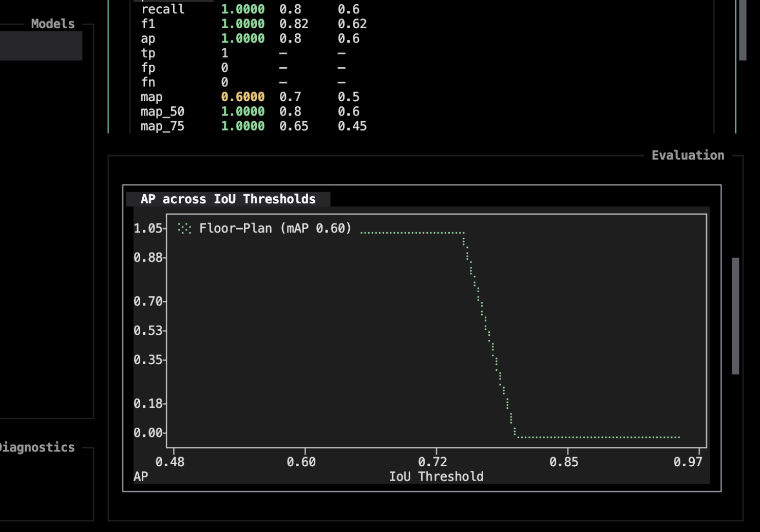This screenshot has height=532, width=760.
Task: Click the 0.18 y-axis tick label
Action: point(148,403)
